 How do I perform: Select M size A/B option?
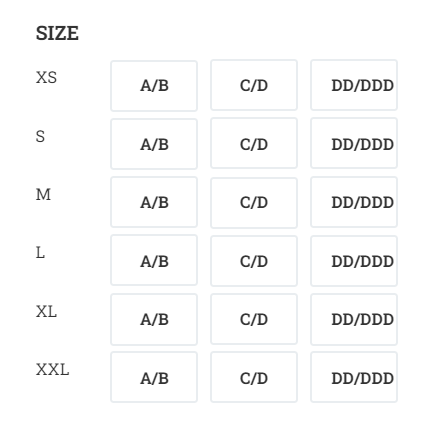pos(154,202)
